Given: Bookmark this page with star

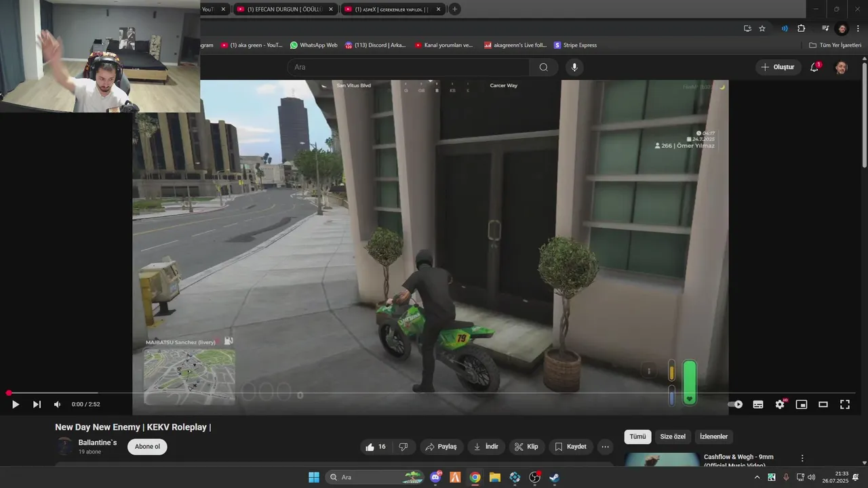Looking at the screenshot, I should pos(762,28).
